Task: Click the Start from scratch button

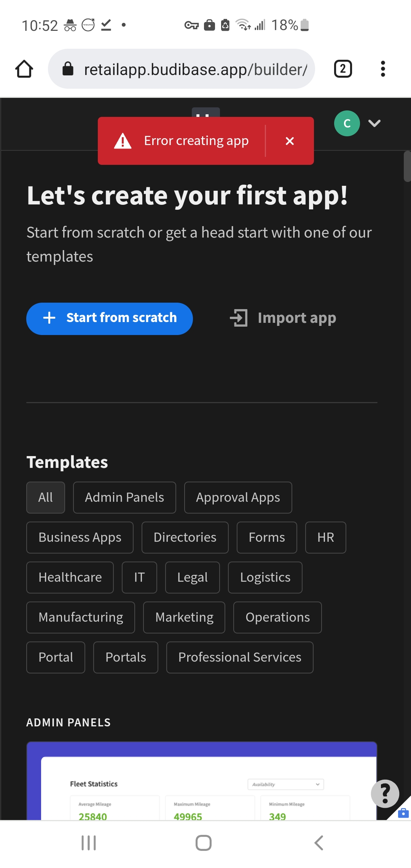Action: [110, 318]
